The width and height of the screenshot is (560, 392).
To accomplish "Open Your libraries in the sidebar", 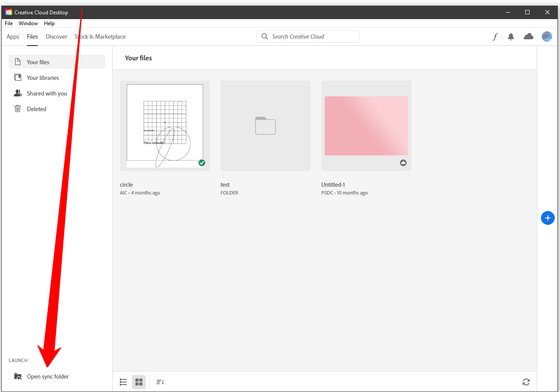I will pyautogui.click(x=42, y=77).
